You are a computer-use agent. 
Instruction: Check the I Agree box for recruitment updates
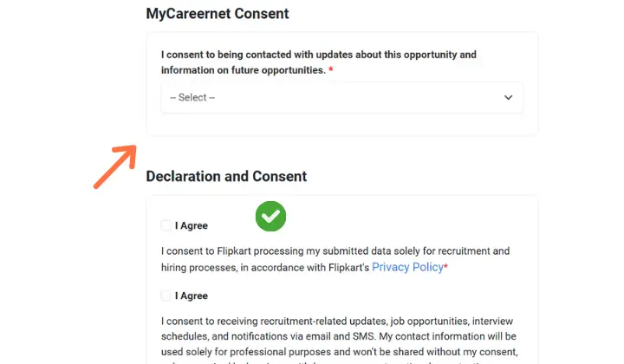166,296
